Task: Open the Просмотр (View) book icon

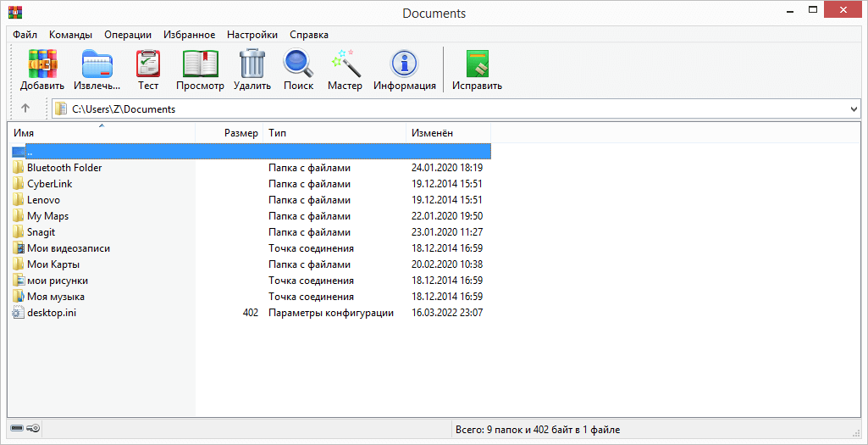Action: tap(200, 64)
